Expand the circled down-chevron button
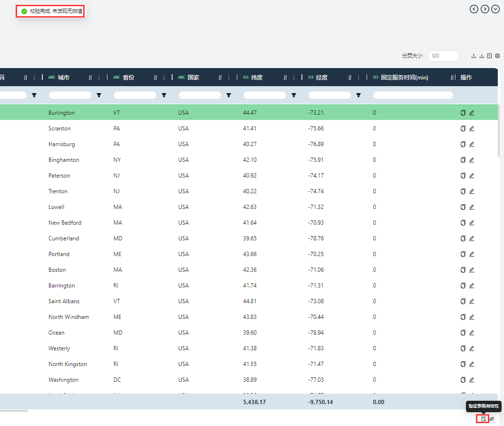 495,9
